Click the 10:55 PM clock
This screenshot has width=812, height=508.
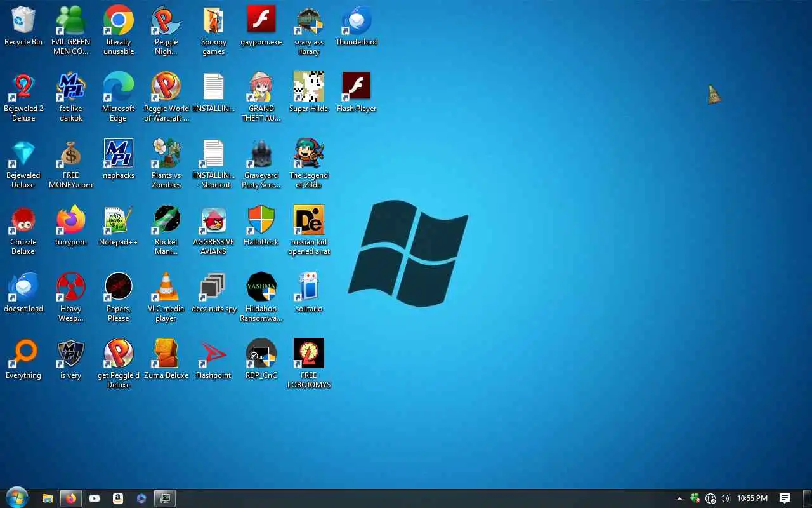(752, 498)
